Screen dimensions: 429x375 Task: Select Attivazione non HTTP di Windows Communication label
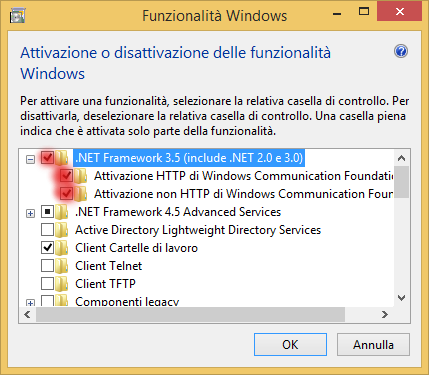[244, 194]
